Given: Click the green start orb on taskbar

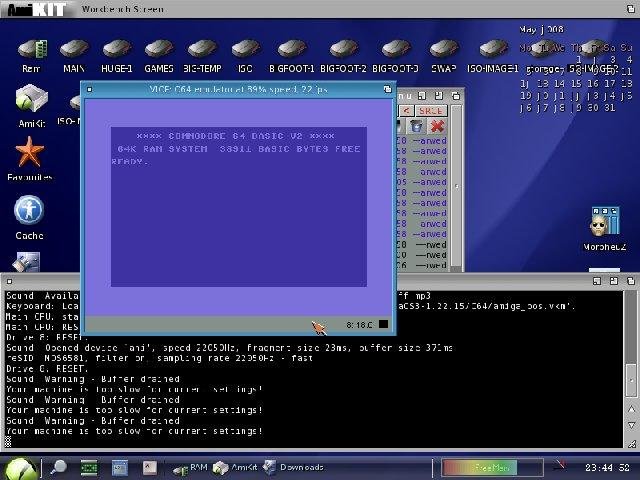Looking at the screenshot, I should pos(20,468).
